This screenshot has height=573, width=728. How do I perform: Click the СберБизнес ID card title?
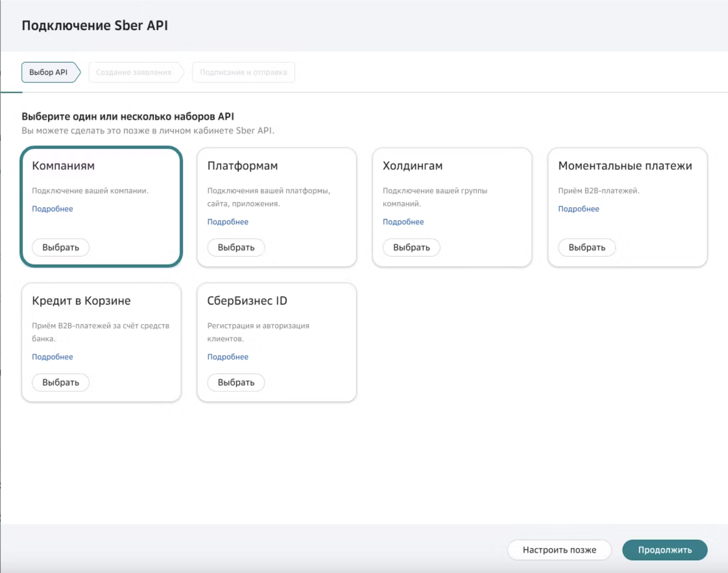click(247, 300)
